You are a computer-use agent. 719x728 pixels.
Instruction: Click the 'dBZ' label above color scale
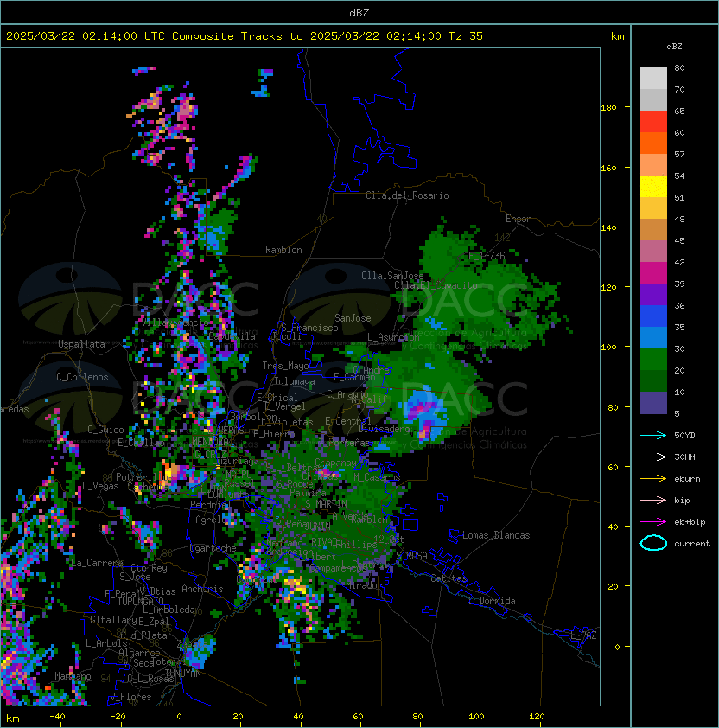674,47
